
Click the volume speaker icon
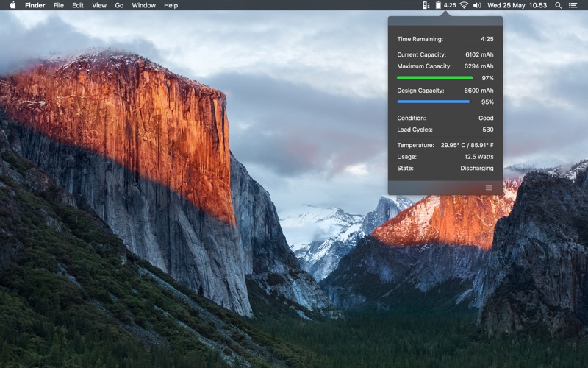point(477,5)
